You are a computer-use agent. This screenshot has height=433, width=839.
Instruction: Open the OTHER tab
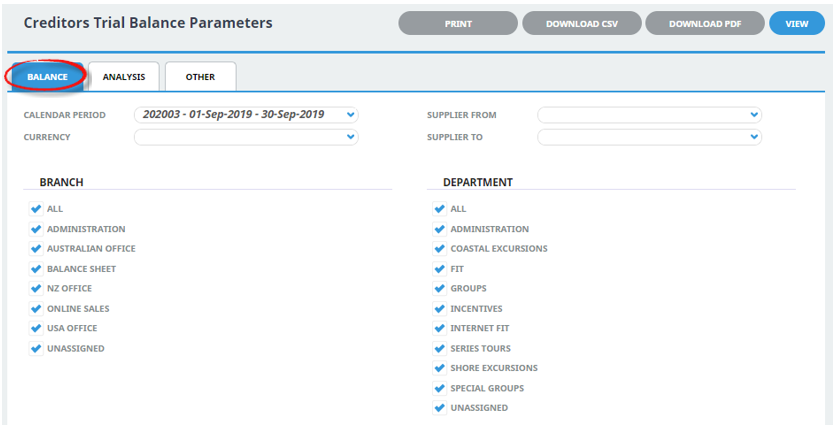[200, 77]
